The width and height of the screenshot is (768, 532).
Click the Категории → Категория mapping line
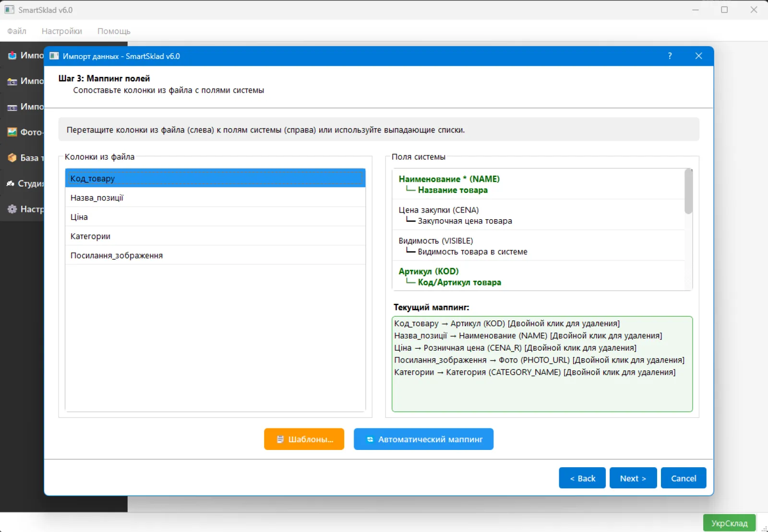pyautogui.click(x=535, y=372)
